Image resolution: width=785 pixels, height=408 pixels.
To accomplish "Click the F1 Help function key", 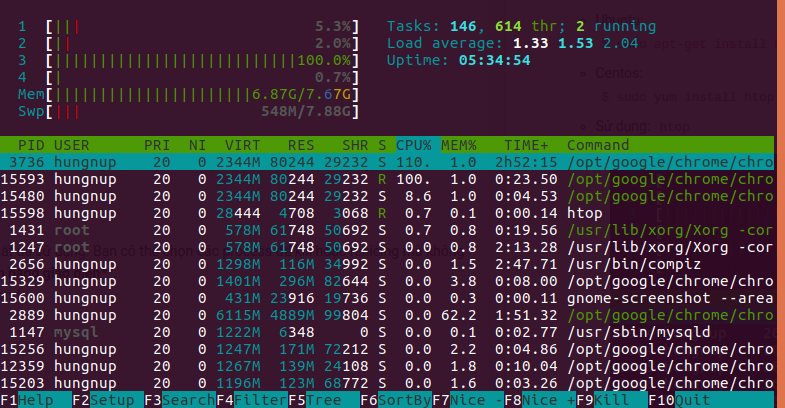I will [36, 400].
